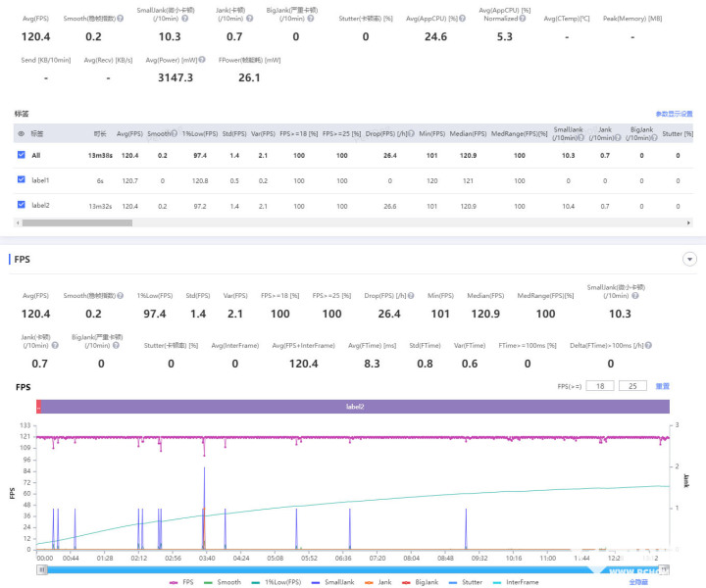The image size is (706, 588).
Task: Open the parameter display settings link
Action: (675, 114)
